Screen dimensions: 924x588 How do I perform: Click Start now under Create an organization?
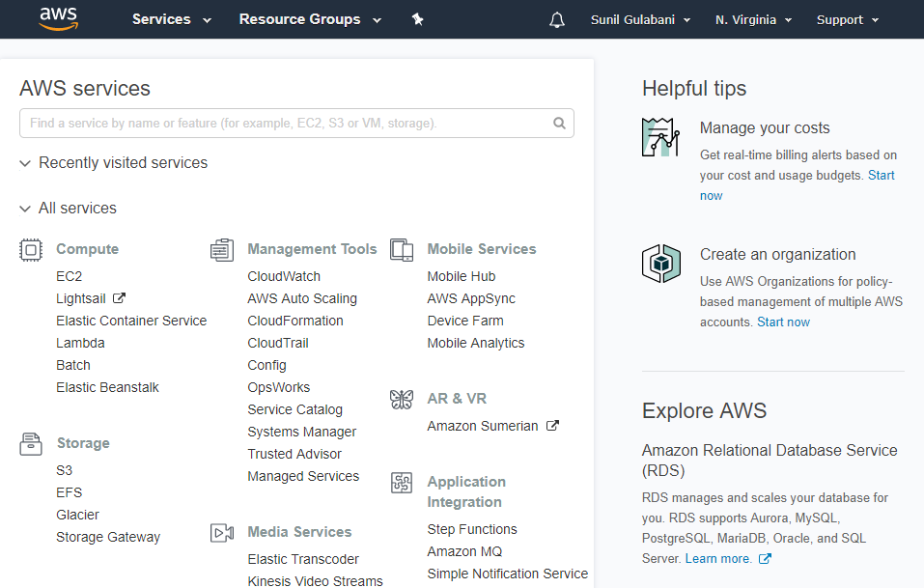784,322
